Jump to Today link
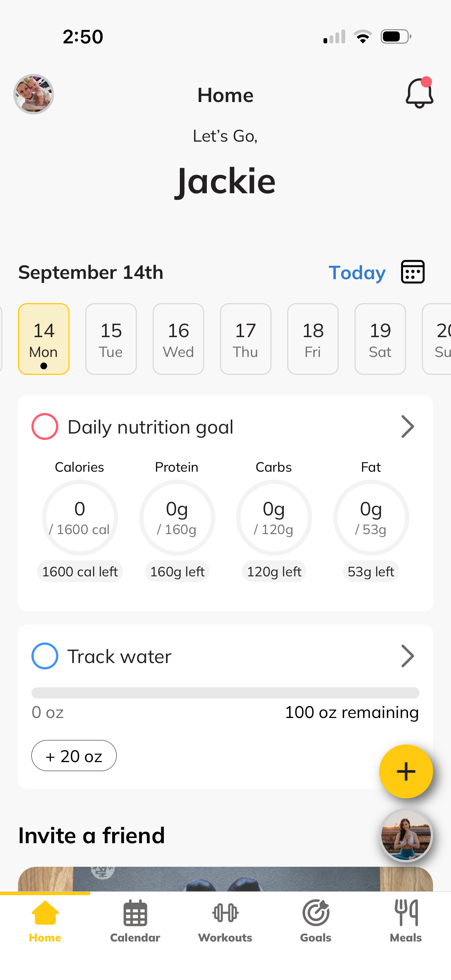451x980 pixels. [357, 272]
